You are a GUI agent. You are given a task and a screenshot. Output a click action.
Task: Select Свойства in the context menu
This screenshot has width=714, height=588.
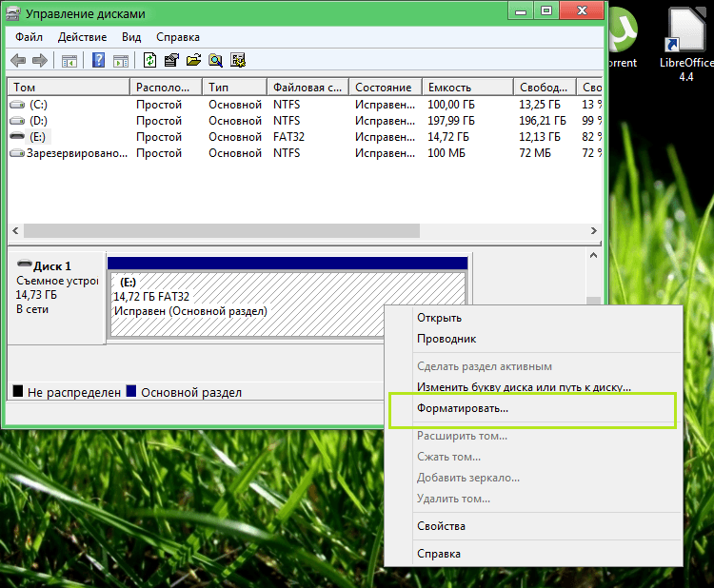click(x=441, y=526)
